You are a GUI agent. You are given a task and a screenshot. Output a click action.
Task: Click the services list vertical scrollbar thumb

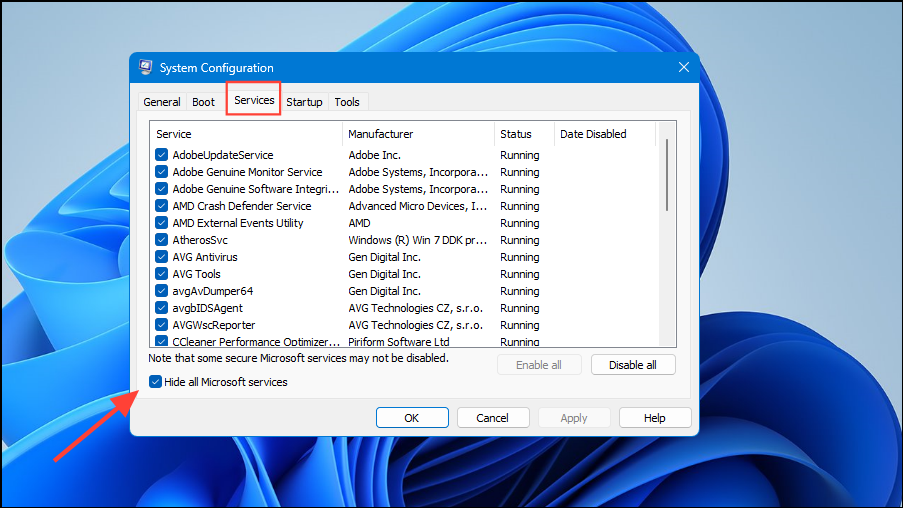coord(667,175)
